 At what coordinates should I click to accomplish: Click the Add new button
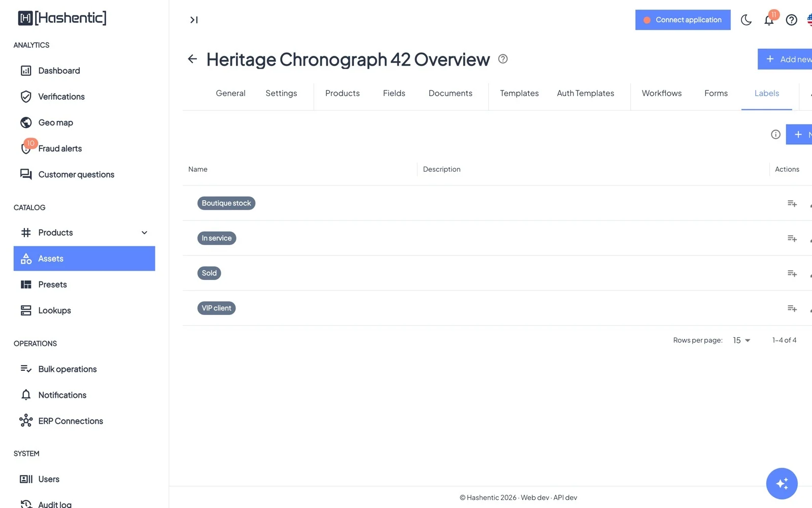[x=785, y=59]
